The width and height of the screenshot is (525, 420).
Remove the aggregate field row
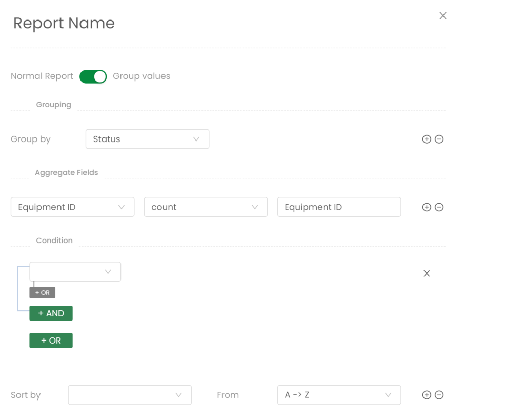(x=439, y=207)
